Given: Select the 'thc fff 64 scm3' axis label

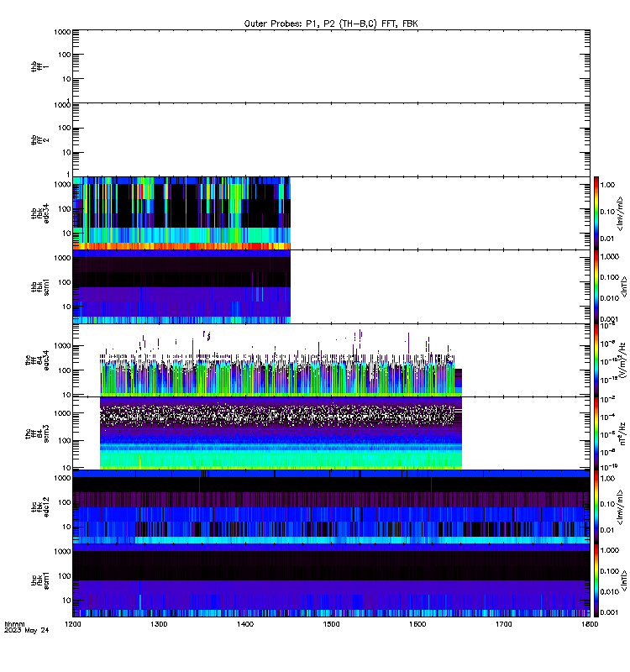Looking at the screenshot, I should point(37,433).
